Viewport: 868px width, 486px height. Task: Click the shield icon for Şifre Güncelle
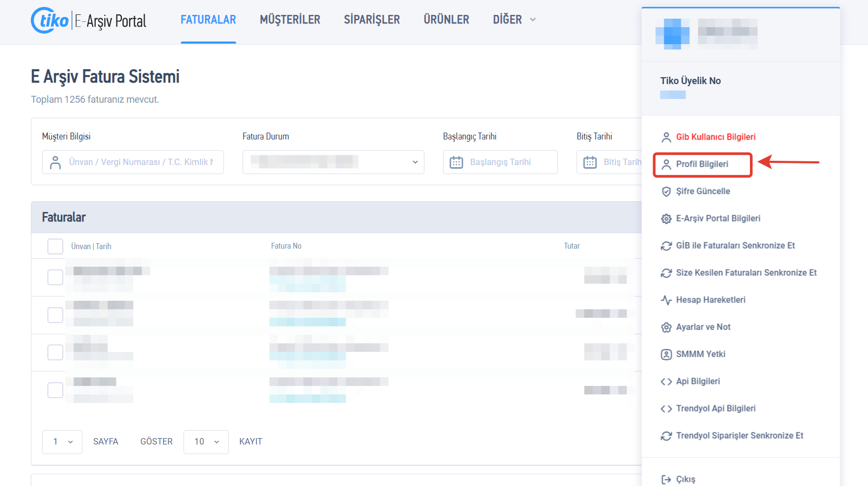coord(666,192)
